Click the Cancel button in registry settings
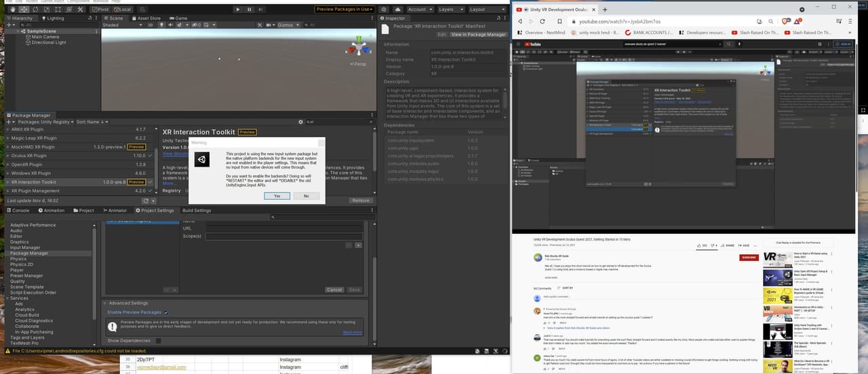Image resolution: width=868 pixels, height=374 pixels. 334,289
